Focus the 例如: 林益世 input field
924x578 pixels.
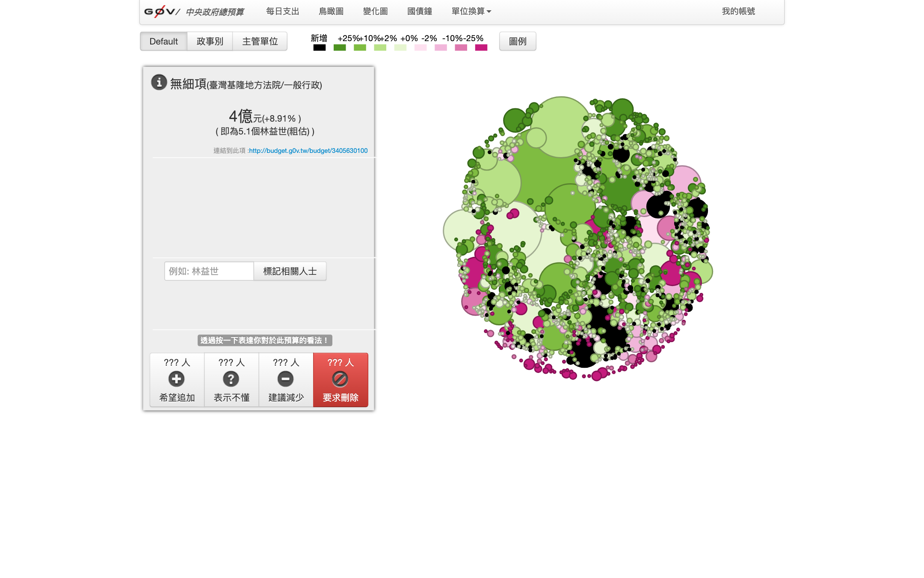coord(209,271)
